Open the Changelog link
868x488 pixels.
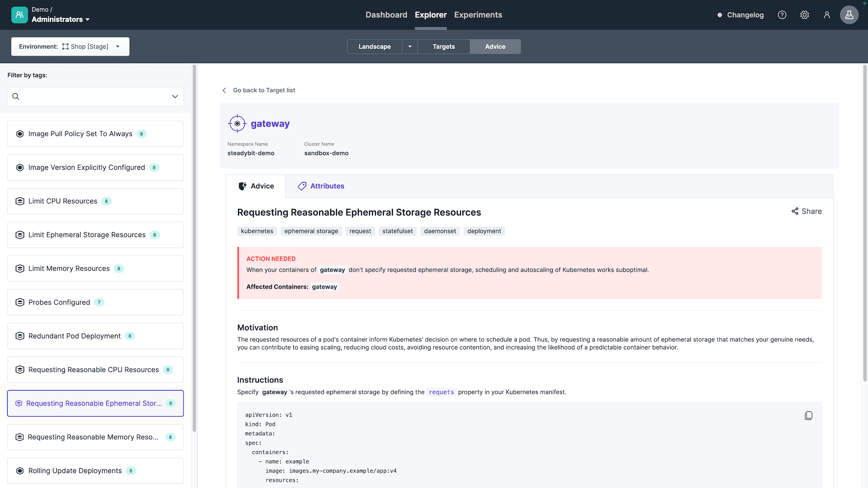click(745, 15)
